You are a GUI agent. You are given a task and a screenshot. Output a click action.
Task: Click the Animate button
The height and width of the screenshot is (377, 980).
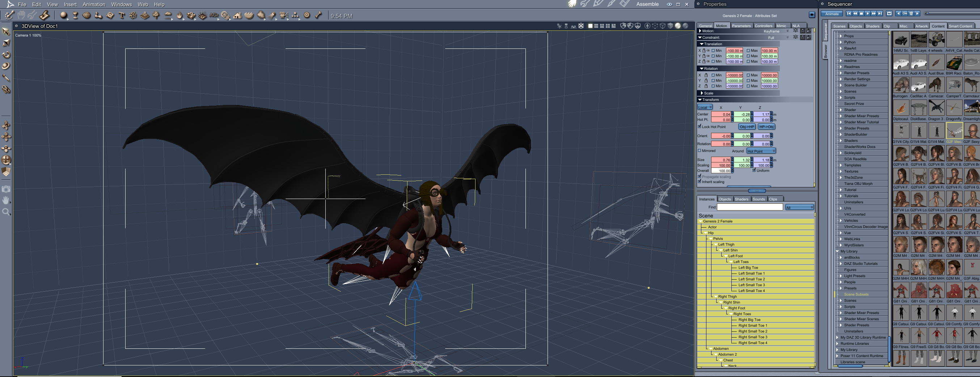(832, 14)
